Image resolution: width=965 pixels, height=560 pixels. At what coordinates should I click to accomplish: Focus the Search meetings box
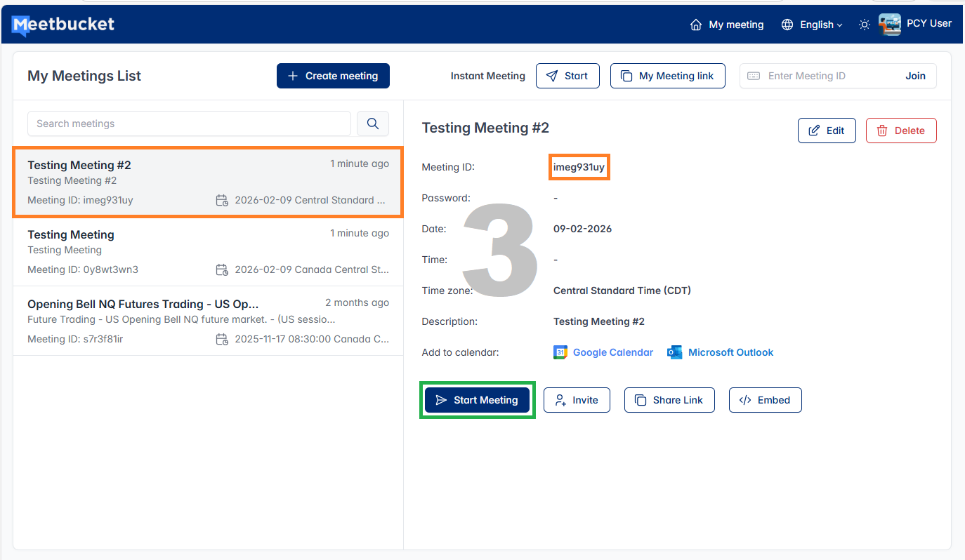pyautogui.click(x=189, y=124)
